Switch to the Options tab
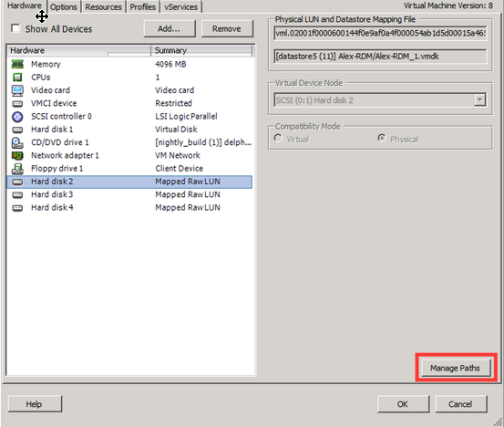This screenshot has height=427, width=504. pos(64,6)
